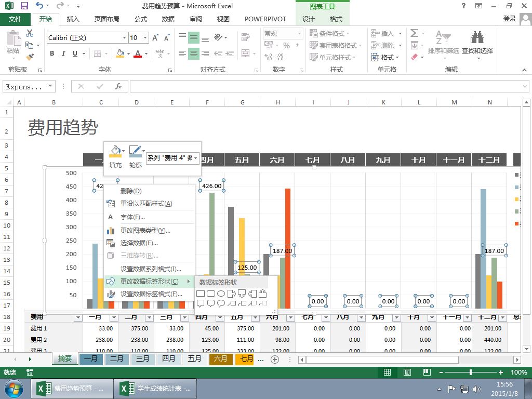Open the 文件 menu

click(15, 19)
